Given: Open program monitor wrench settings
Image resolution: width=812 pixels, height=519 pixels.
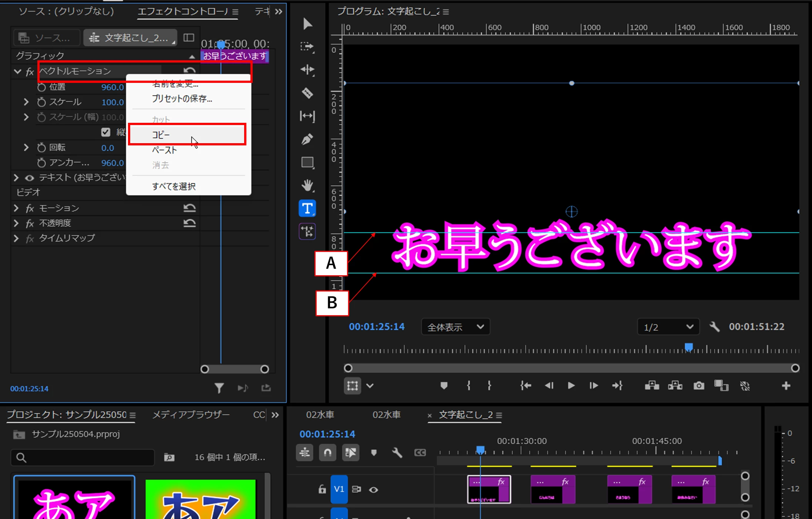Looking at the screenshot, I should click(714, 327).
